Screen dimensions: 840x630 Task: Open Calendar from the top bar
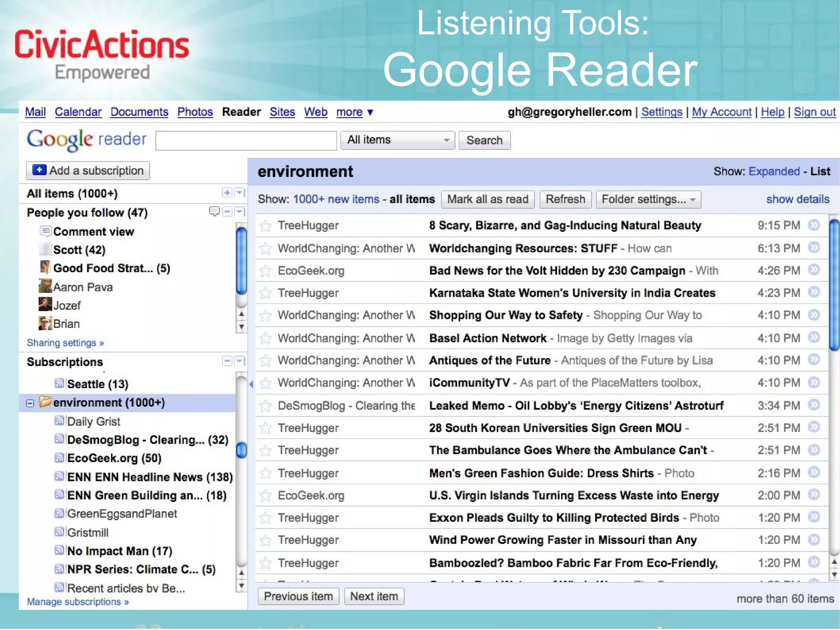pyautogui.click(x=78, y=112)
